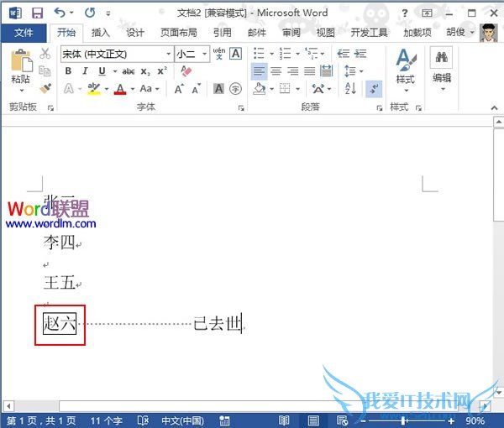Open line spacing dropdown

354,71
